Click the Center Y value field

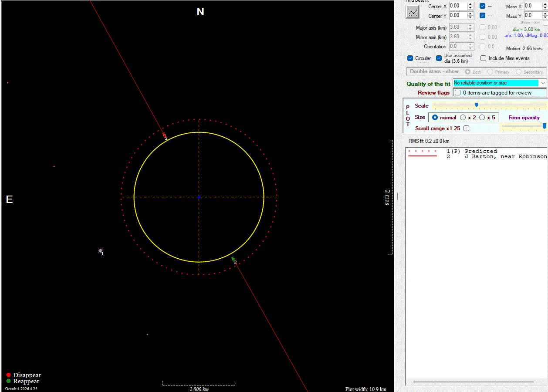click(x=458, y=15)
